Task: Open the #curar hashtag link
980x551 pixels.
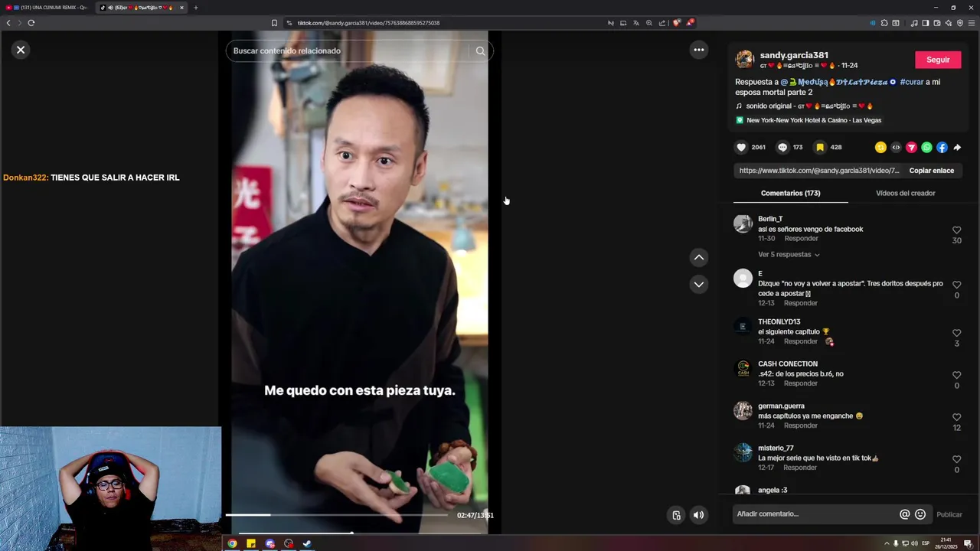Action: click(911, 82)
